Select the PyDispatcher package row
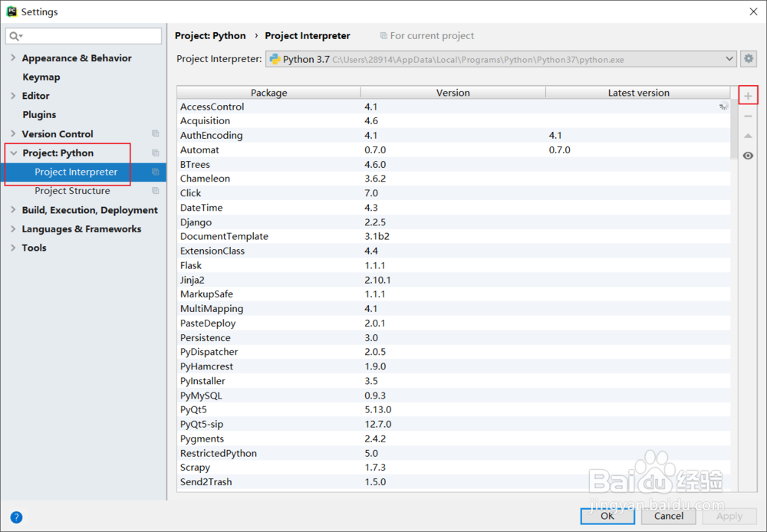The image size is (767, 532). tap(454, 352)
